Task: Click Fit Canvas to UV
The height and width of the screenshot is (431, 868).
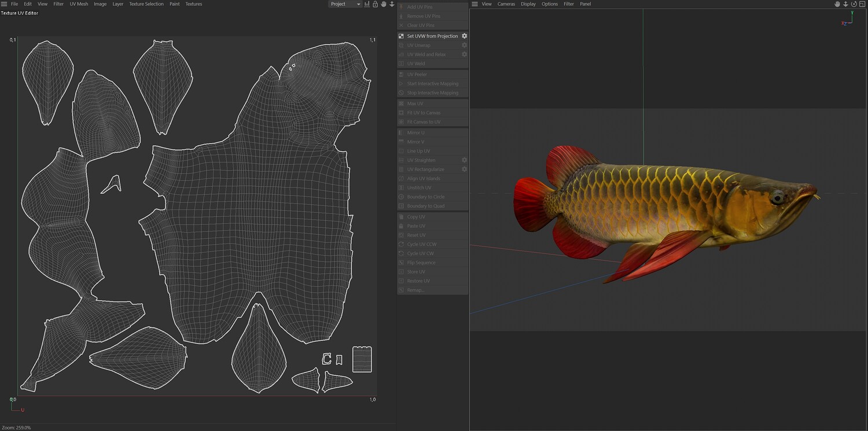Action: [433, 122]
